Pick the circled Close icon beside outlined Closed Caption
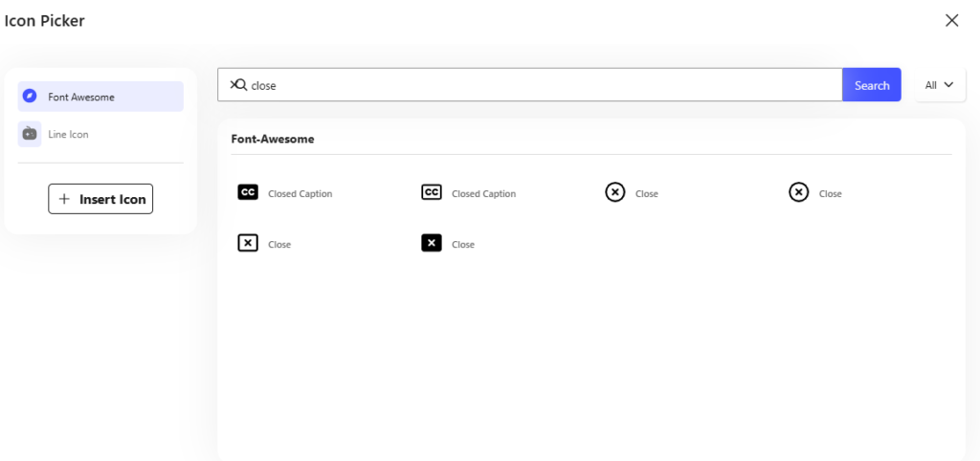 point(615,192)
